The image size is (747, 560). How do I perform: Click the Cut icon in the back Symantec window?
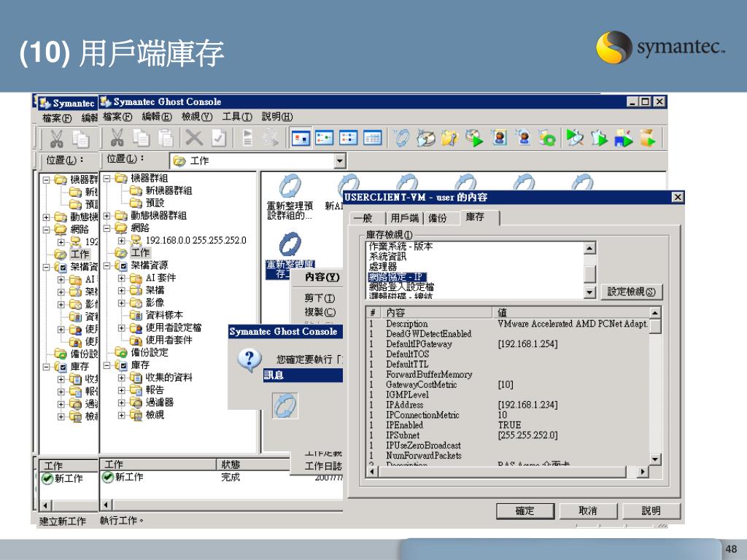tap(56, 139)
